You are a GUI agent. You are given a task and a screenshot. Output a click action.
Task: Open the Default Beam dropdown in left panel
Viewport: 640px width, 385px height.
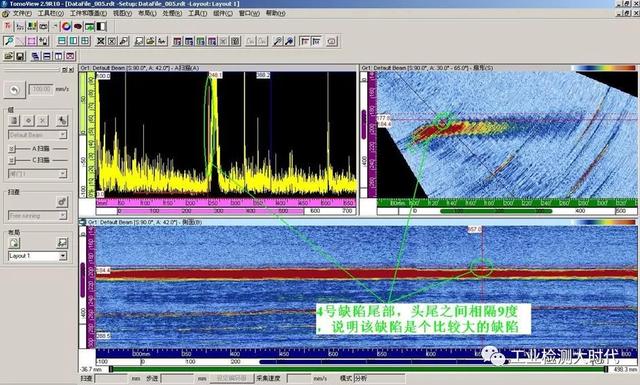[x=38, y=135]
